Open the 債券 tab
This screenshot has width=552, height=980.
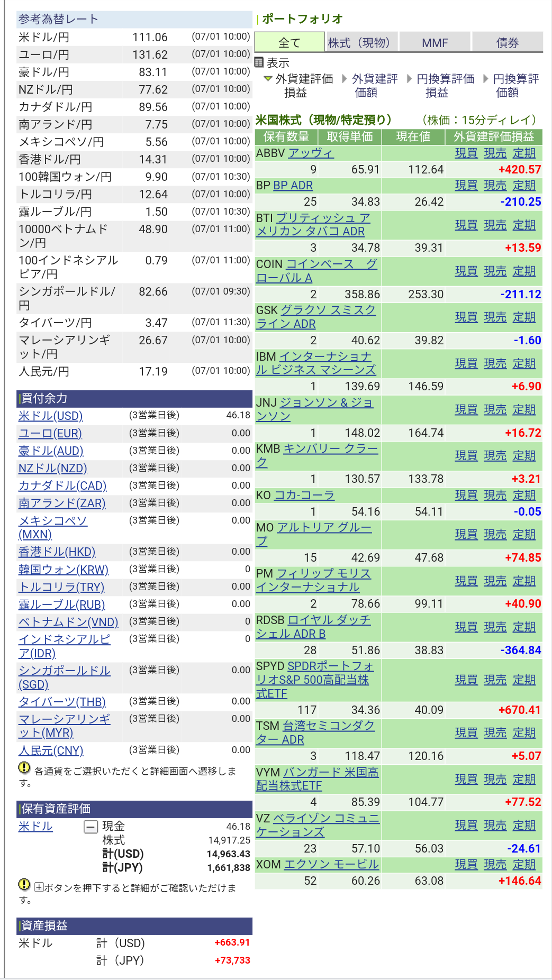point(508,43)
